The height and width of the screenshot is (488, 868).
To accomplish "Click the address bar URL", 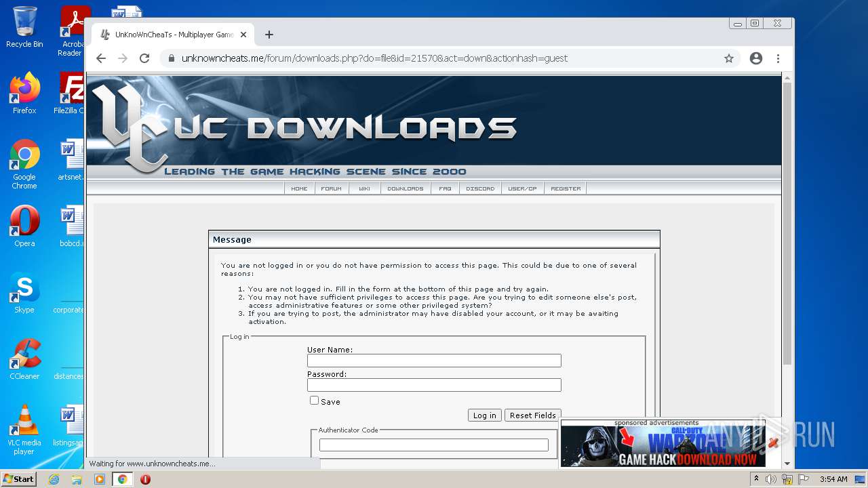I will pos(374,58).
